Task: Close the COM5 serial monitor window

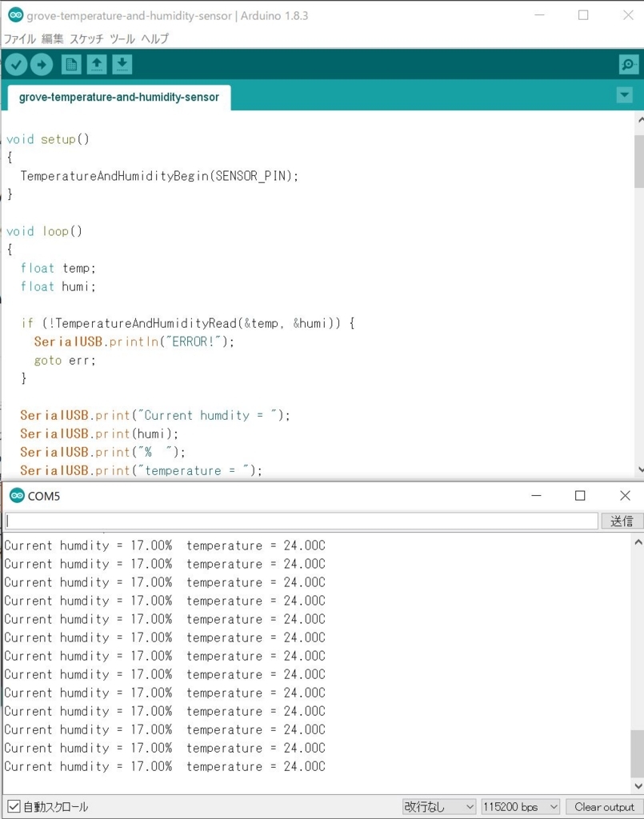Action: pyautogui.click(x=625, y=495)
